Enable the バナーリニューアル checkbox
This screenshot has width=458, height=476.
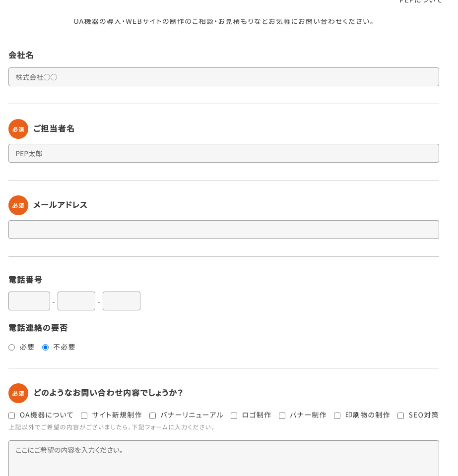(x=152, y=416)
